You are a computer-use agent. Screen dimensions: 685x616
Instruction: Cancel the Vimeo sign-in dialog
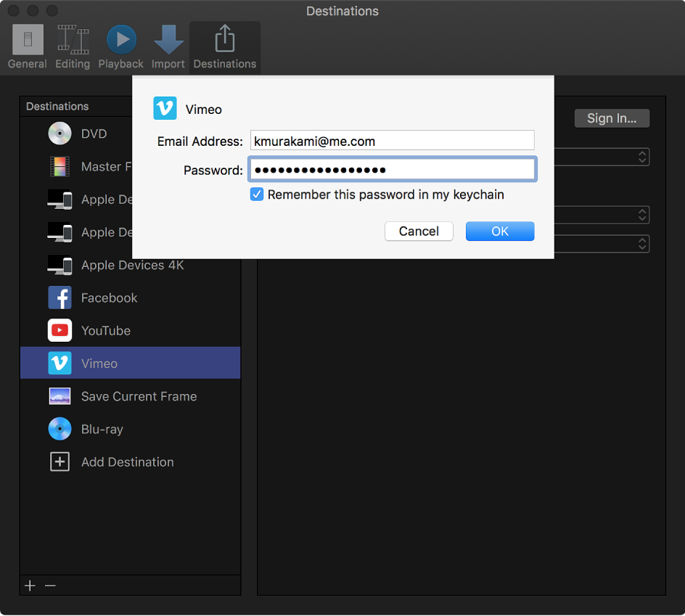coord(419,231)
